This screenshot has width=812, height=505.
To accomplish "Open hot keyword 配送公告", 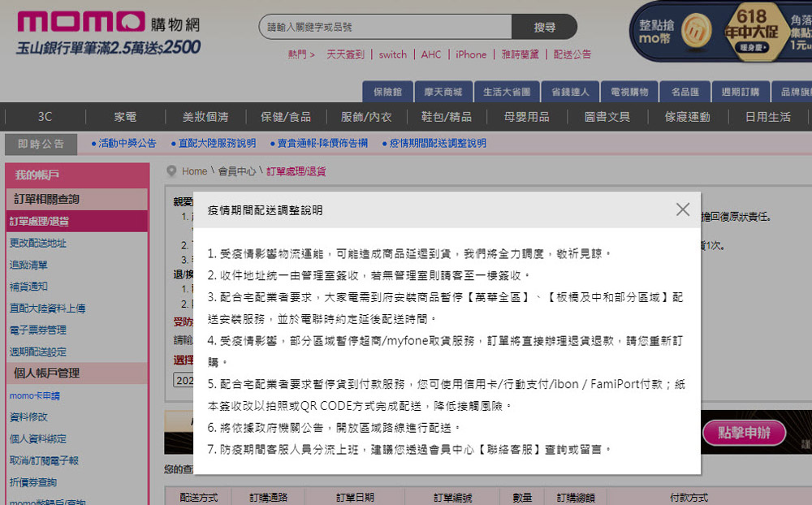I will [572, 54].
